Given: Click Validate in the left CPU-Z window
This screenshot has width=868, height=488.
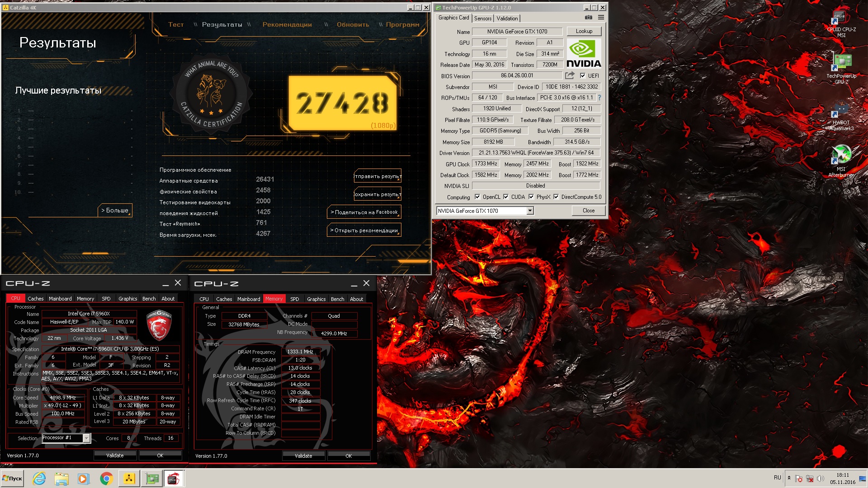Looking at the screenshot, I should 115,455.
